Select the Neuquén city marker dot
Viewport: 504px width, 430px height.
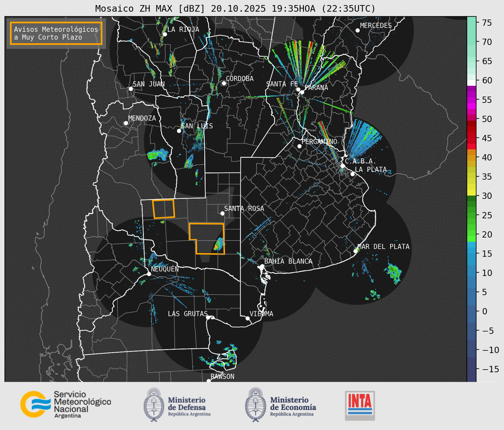(x=149, y=274)
